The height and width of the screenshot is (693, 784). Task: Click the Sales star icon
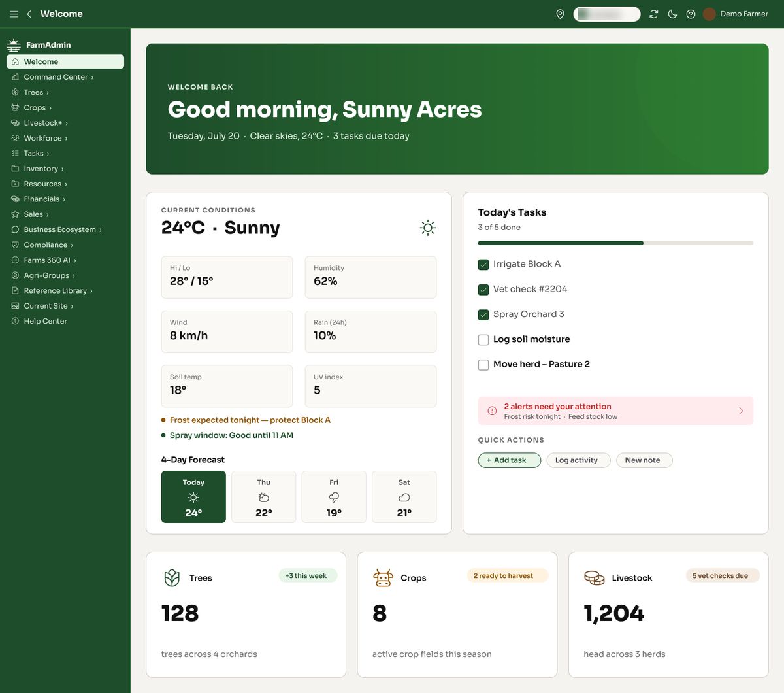(15, 214)
